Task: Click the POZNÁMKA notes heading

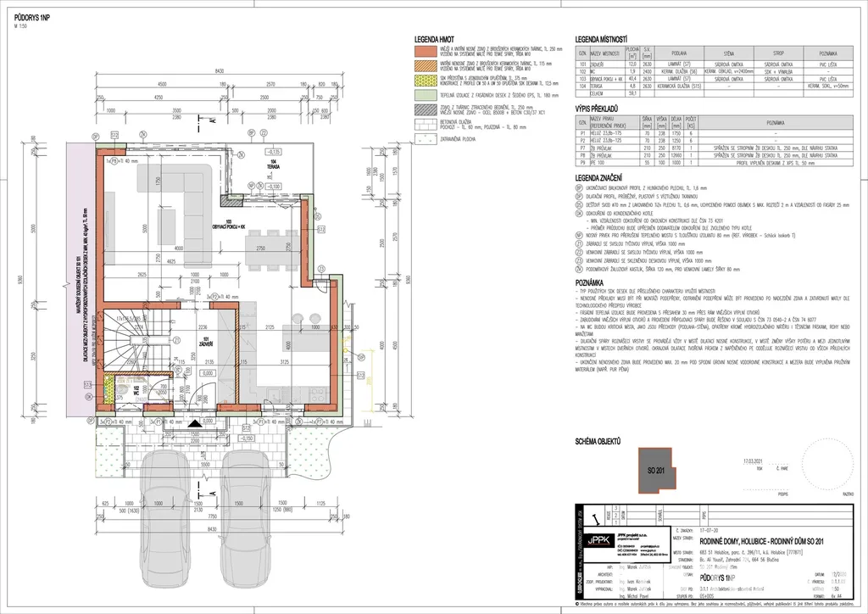Action: click(590, 281)
